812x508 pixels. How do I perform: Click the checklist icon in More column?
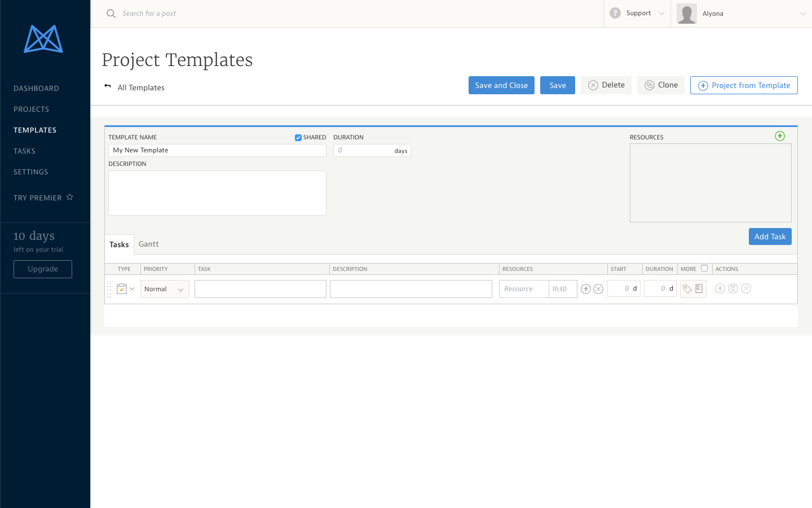[x=699, y=288]
